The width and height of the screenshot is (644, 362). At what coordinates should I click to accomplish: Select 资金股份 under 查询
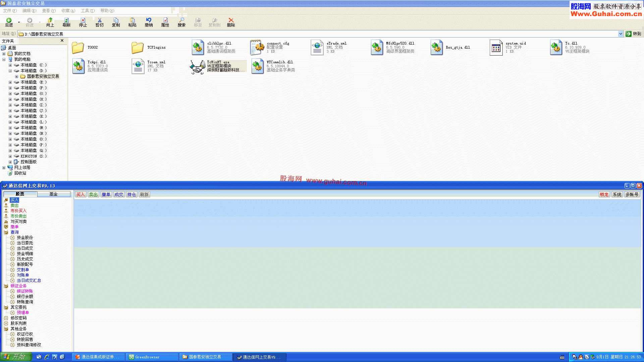coord(25,238)
